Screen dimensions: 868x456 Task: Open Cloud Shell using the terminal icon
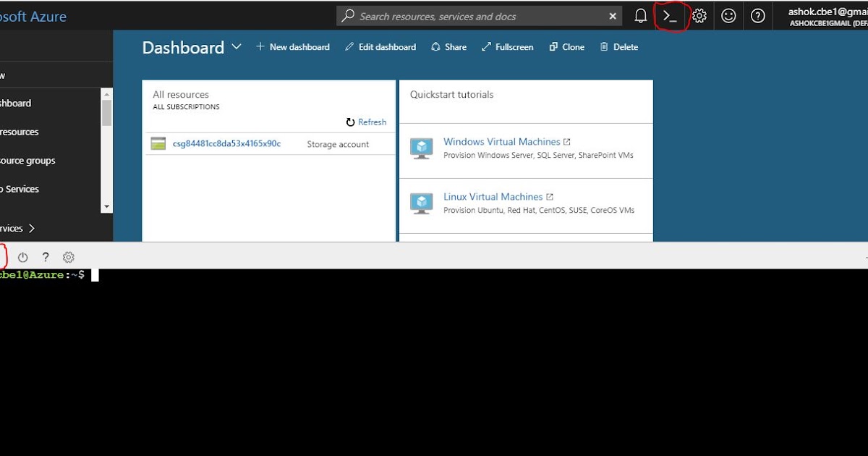[669, 15]
